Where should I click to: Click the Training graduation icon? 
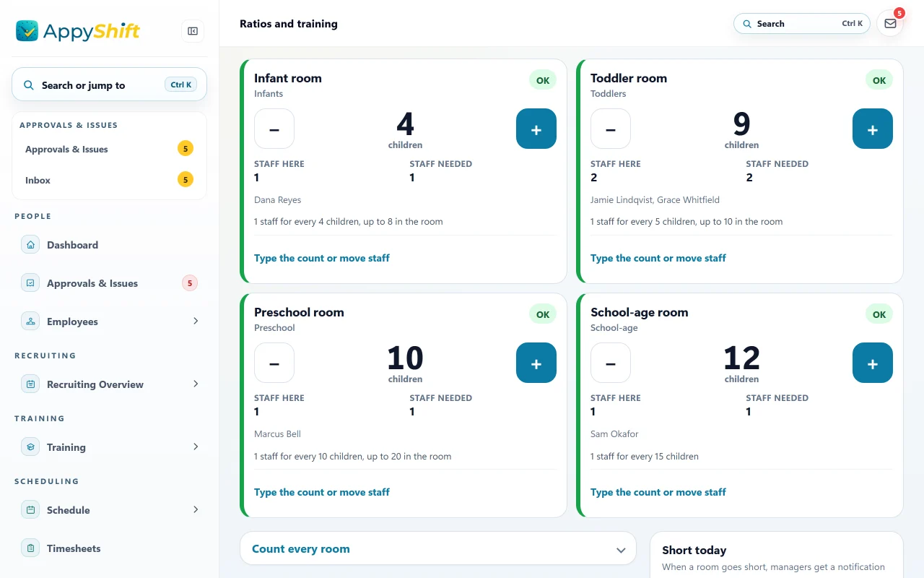coord(30,447)
